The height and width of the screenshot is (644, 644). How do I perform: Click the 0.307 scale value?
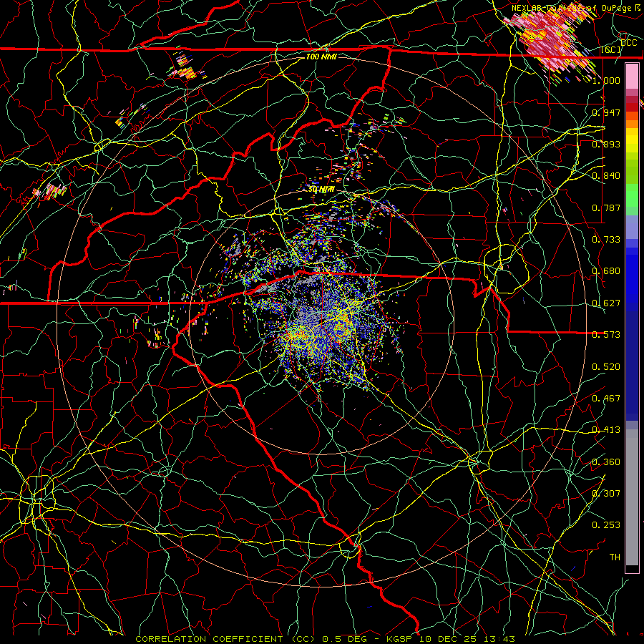click(606, 493)
